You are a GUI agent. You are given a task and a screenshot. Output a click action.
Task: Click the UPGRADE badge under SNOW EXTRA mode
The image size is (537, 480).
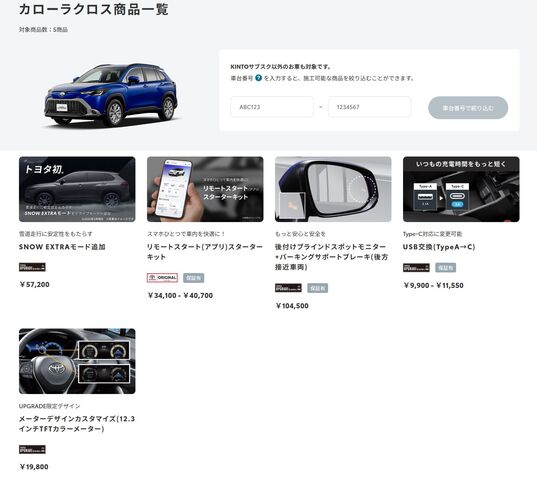tap(32, 267)
